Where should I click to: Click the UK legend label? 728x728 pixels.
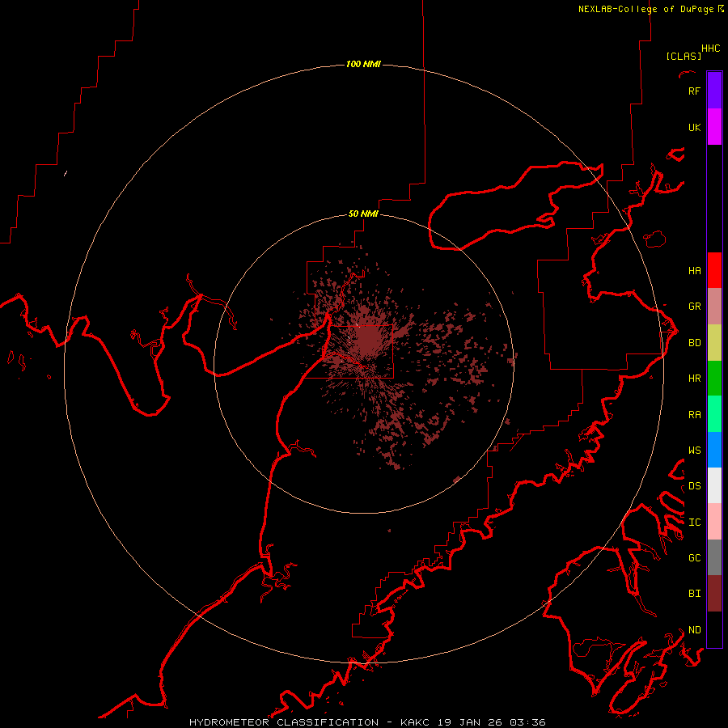[694, 127]
